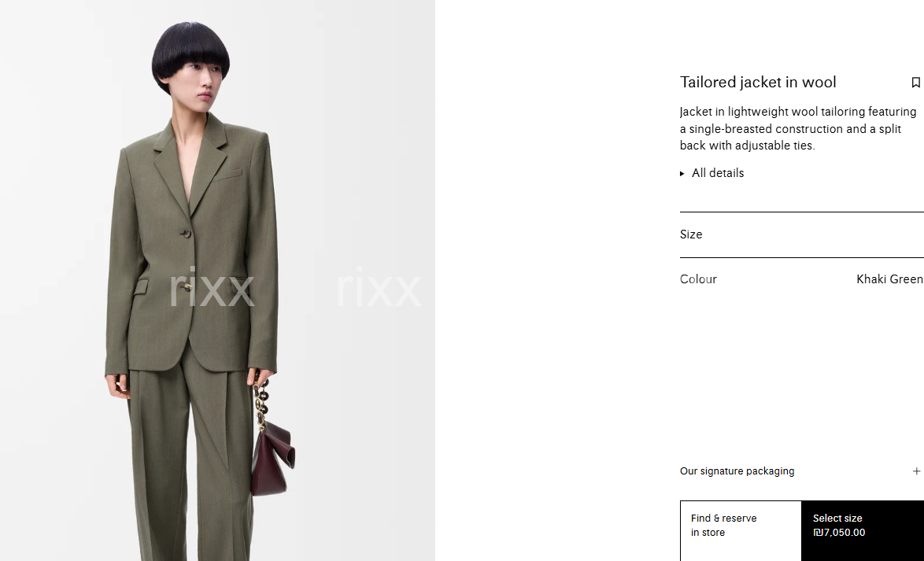Screen dimensions: 924x561
Task: Click the plus icon beside signature packaging
Action: 916,471
